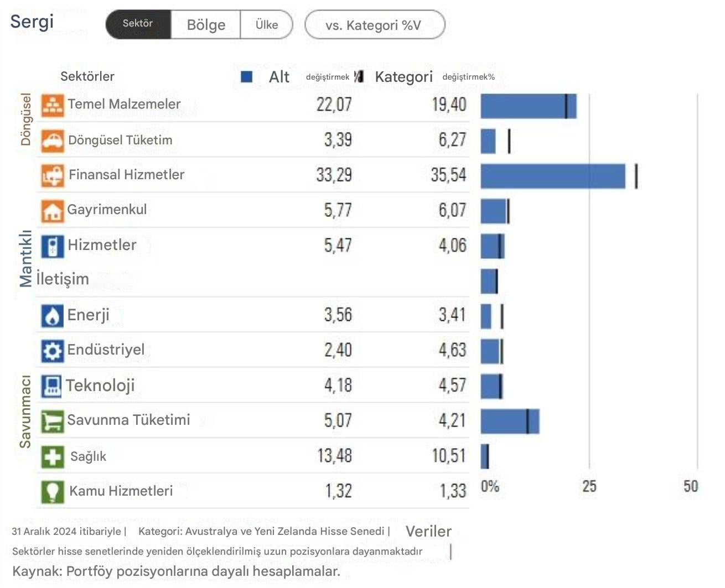Click the Temel Malzemeler sector icon
This screenshot has width=725, height=588.
pos(53,106)
